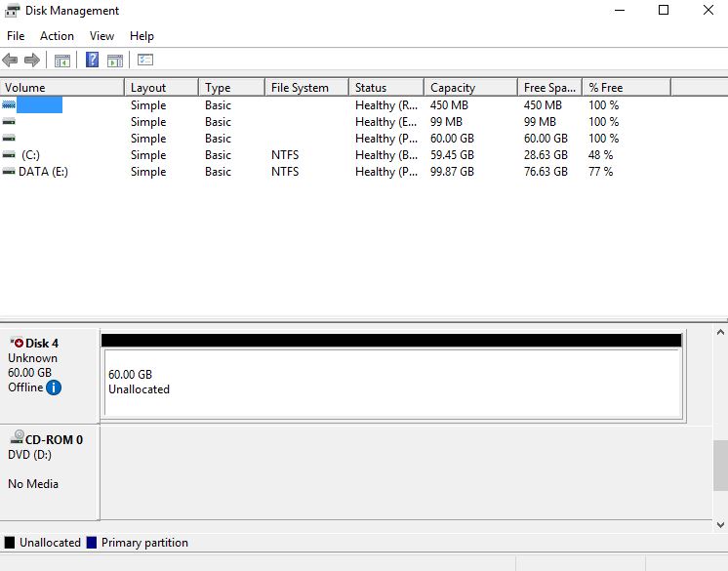Click the 99.87 GB capacity cell
Image resolution: width=728 pixels, height=571 pixels.
click(x=452, y=172)
